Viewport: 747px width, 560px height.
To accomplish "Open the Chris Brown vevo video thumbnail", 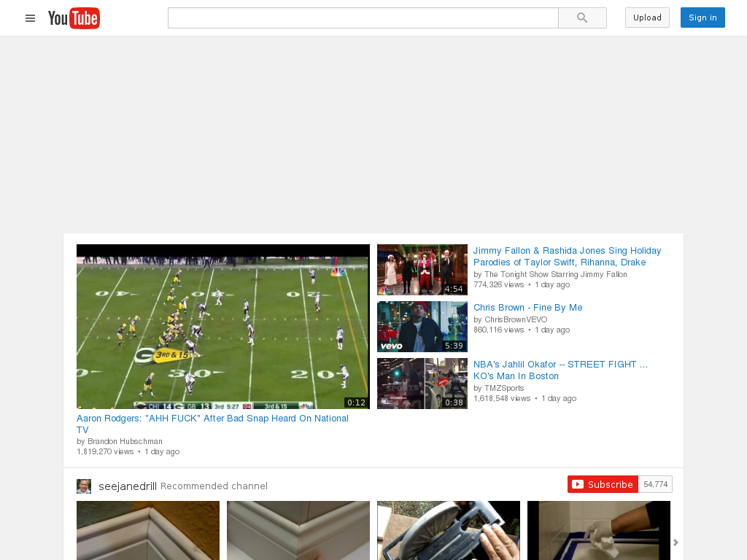I will [x=422, y=327].
